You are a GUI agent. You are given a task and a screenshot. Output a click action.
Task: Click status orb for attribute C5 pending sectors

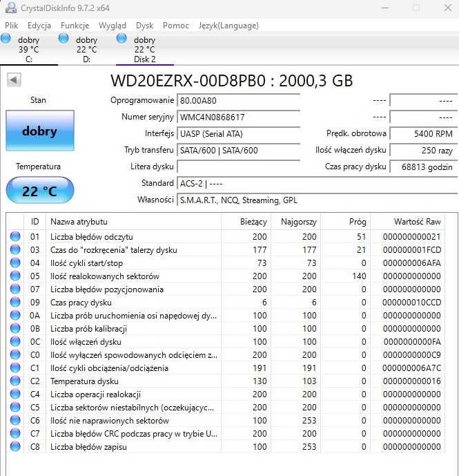click(x=15, y=407)
